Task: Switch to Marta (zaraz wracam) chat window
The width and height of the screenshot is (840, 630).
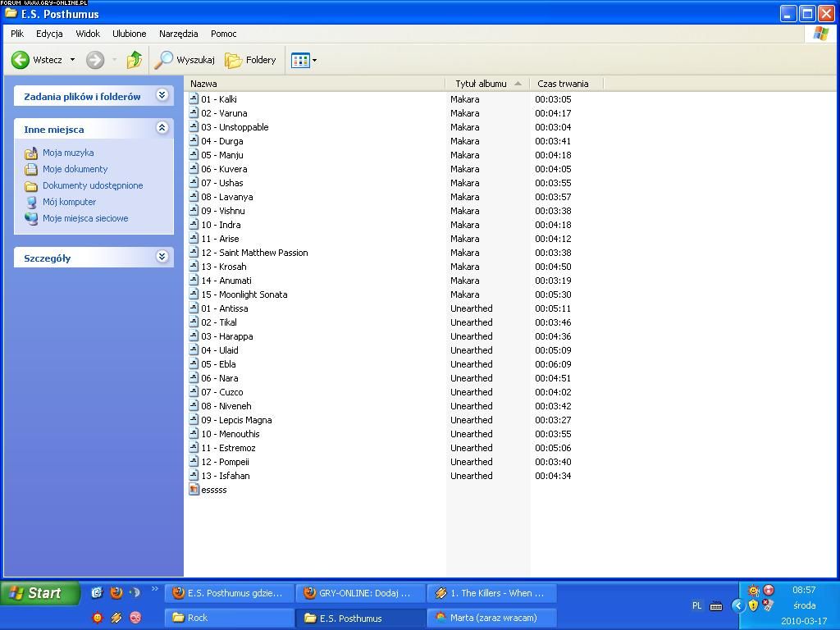Action: [x=492, y=618]
